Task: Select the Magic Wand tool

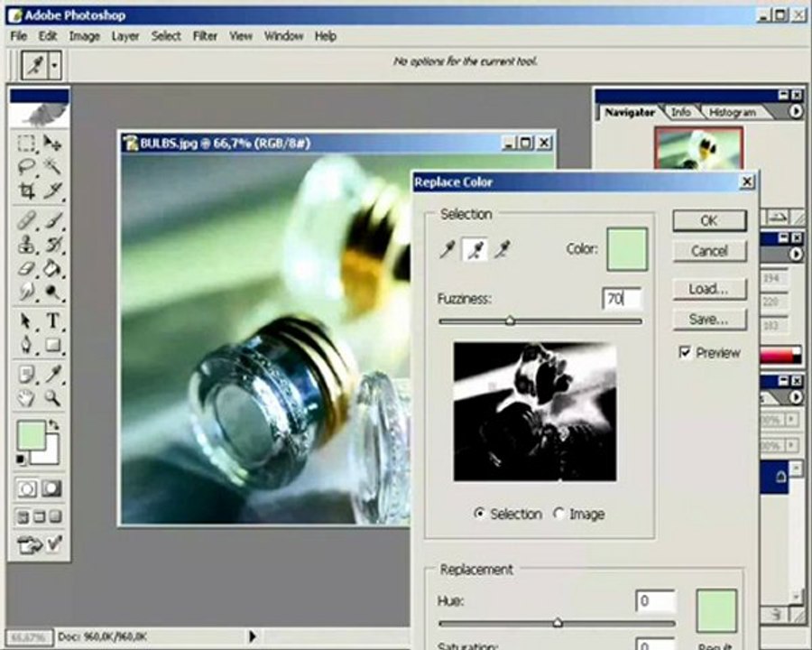Action: click(52, 167)
